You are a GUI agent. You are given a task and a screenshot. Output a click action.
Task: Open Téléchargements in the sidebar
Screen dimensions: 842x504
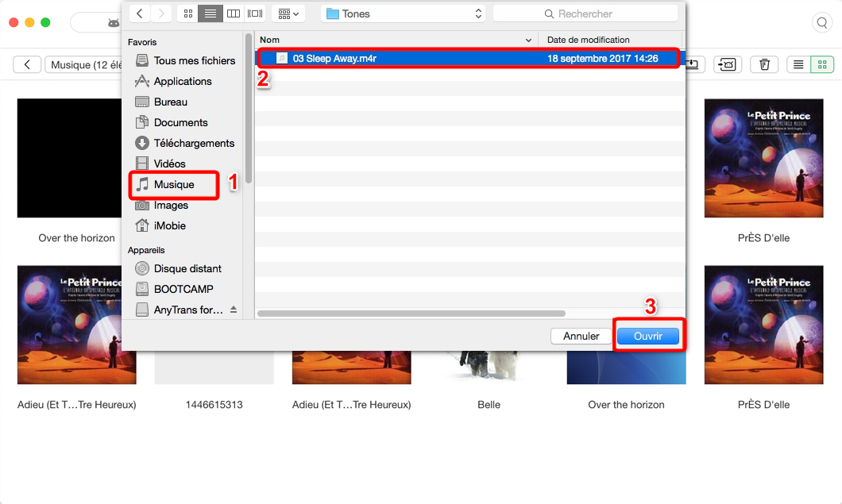(x=194, y=143)
